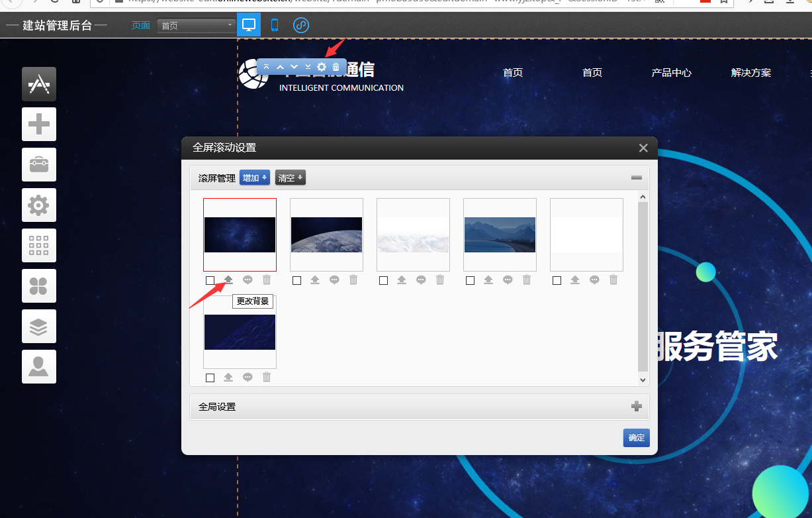
Task: Select 产品中心 in site navigation
Action: pos(672,73)
